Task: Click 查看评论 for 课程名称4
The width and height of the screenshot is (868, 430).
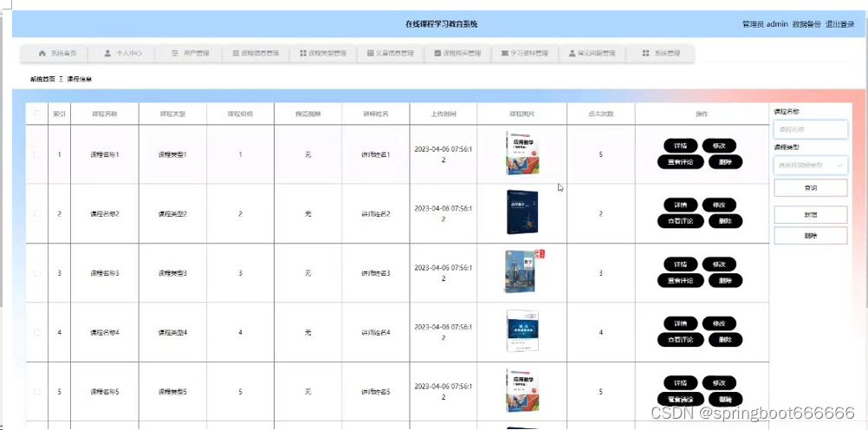Action: (x=680, y=340)
